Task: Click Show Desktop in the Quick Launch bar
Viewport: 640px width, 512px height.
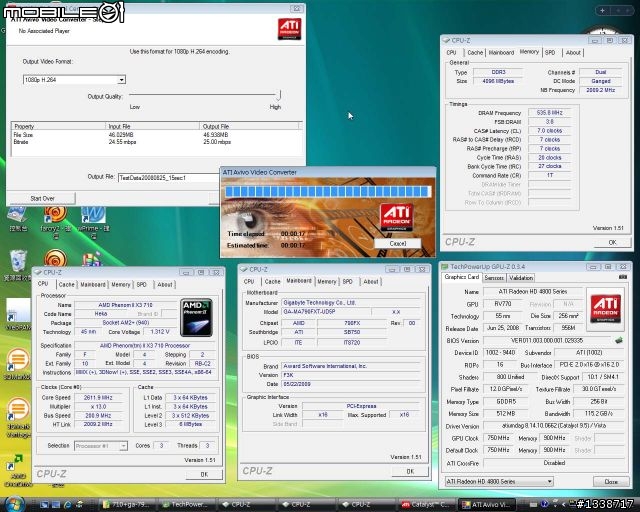Action: click(44, 505)
